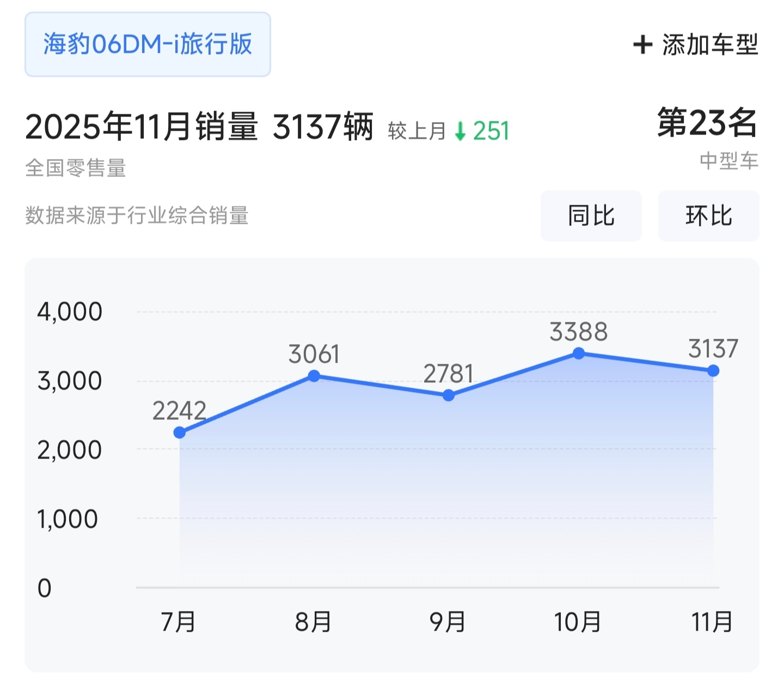Open the 第23名 ranking text

[707, 123]
